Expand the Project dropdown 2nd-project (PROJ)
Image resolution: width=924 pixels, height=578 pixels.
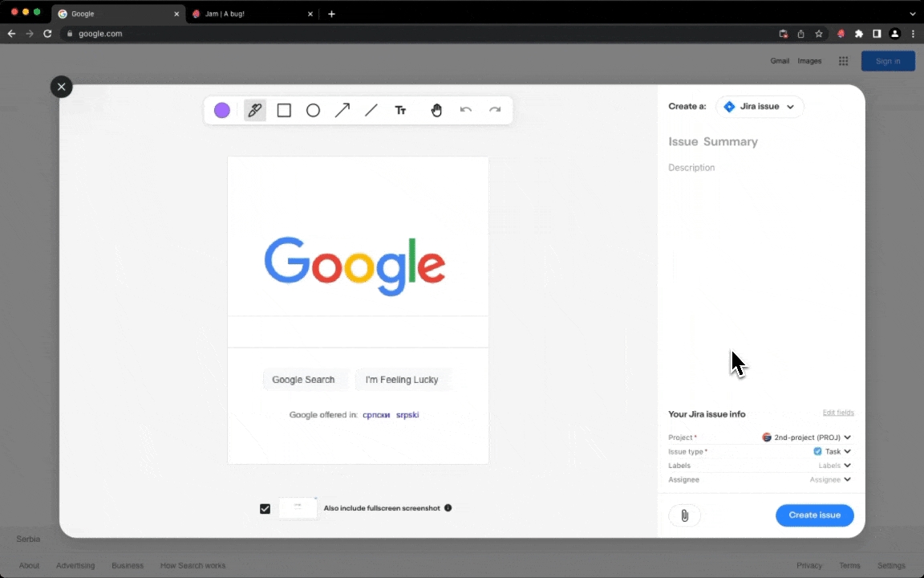point(806,438)
